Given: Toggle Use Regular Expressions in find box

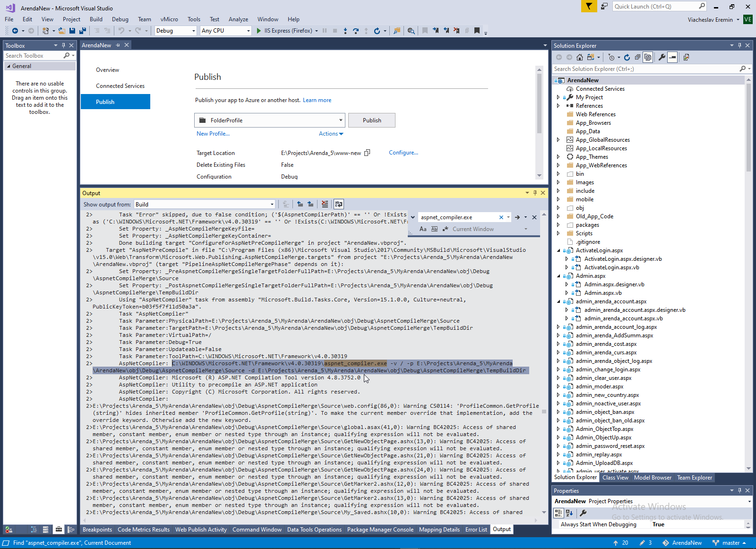Looking at the screenshot, I should click(445, 229).
